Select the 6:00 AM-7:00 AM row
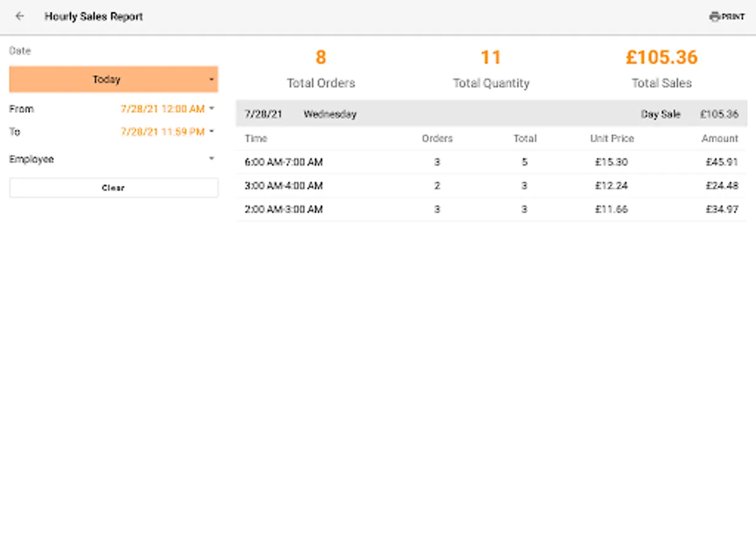 coord(491,163)
